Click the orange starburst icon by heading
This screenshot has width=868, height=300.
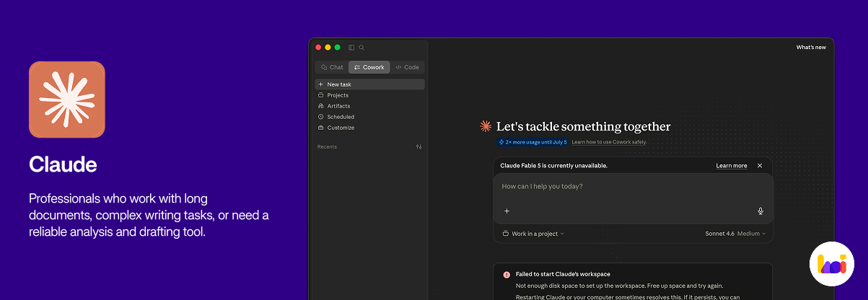[x=486, y=126]
